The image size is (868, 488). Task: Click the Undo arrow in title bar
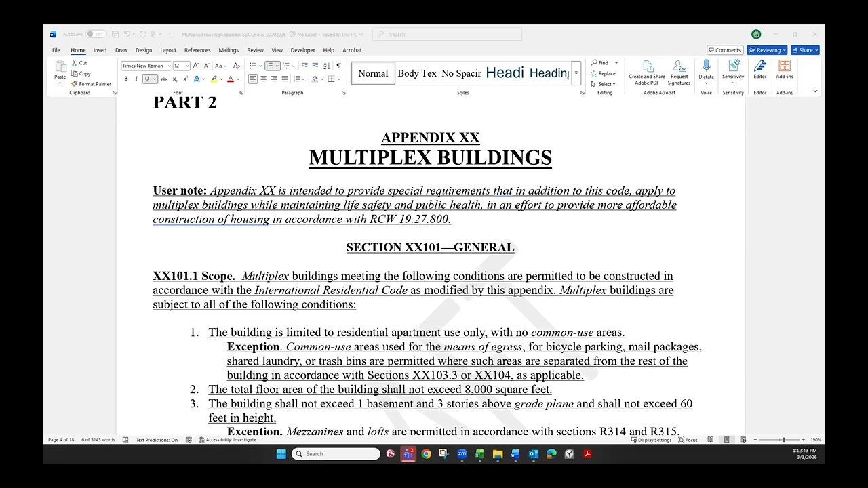127,34
